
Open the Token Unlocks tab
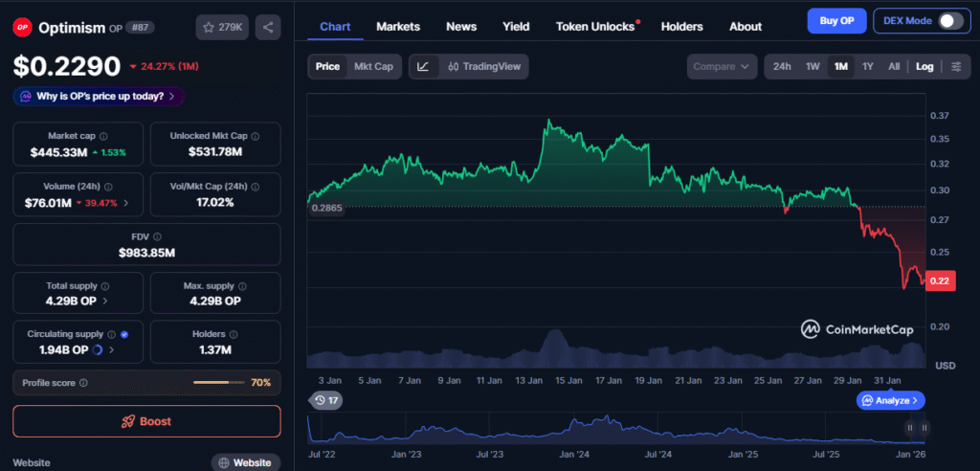click(595, 27)
